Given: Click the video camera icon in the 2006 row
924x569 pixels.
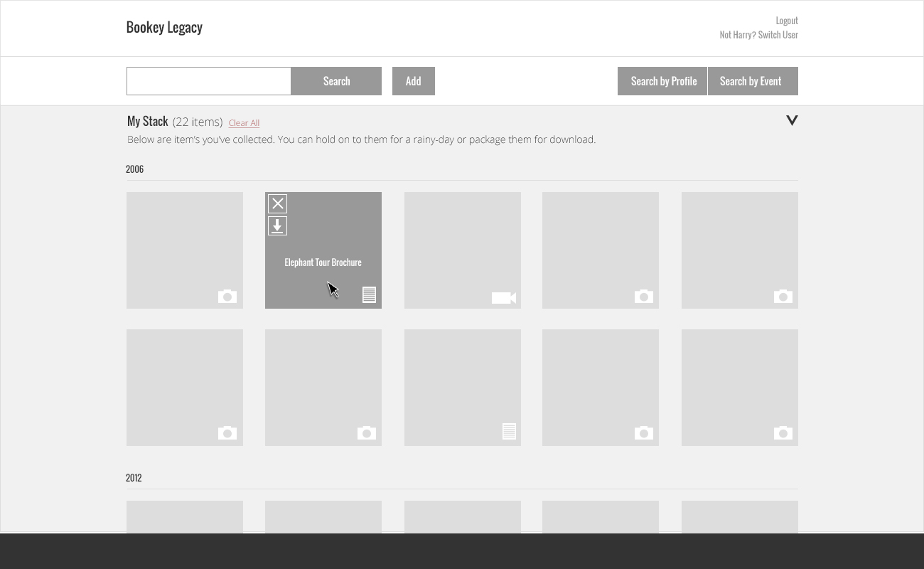Looking at the screenshot, I should click(504, 298).
